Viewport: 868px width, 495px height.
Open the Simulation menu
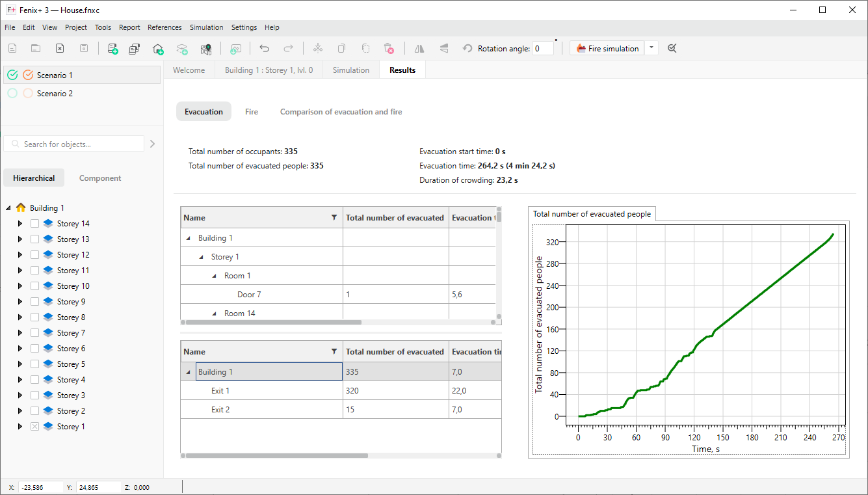tap(207, 27)
